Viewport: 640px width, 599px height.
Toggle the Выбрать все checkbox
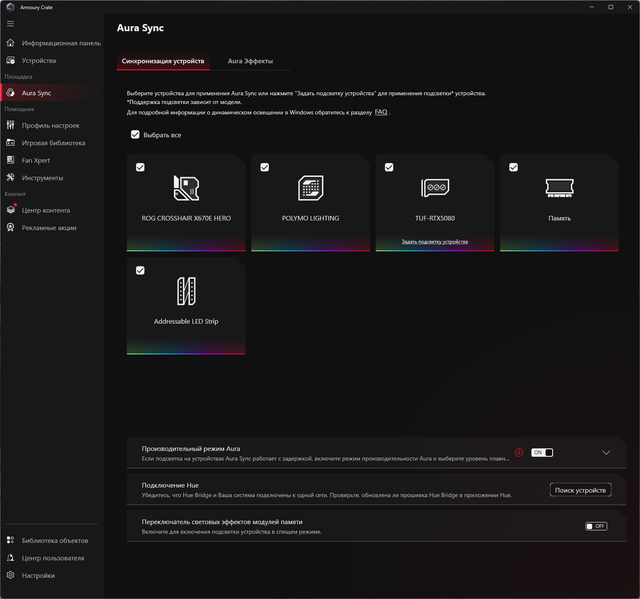[135, 135]
